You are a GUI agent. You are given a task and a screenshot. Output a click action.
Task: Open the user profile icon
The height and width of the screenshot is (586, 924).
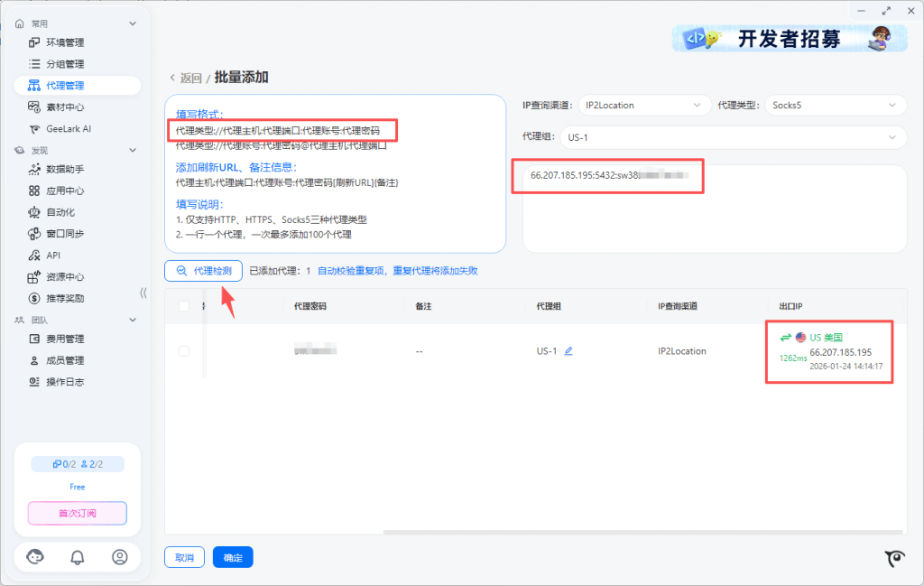120,557
